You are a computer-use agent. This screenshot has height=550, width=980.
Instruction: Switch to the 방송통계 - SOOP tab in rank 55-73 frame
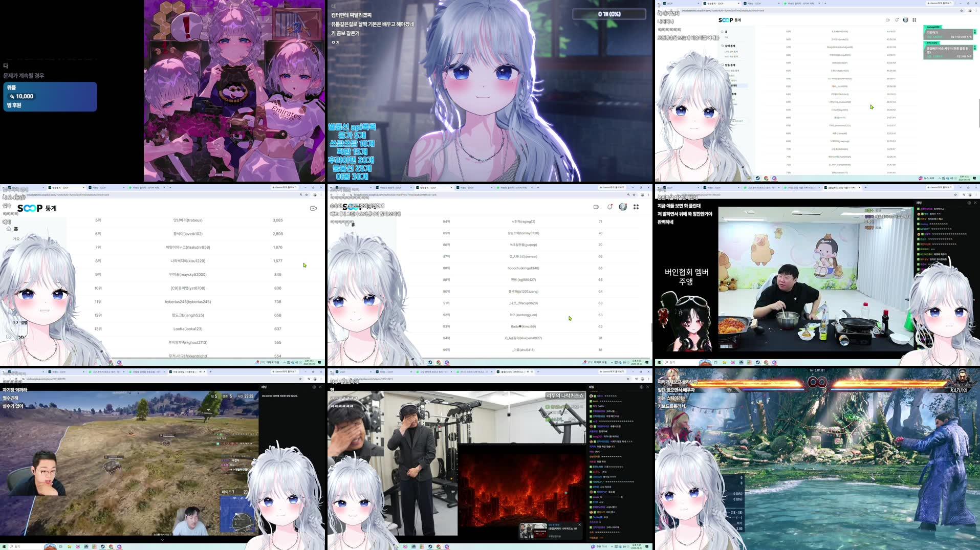click(x=721, y=3)
